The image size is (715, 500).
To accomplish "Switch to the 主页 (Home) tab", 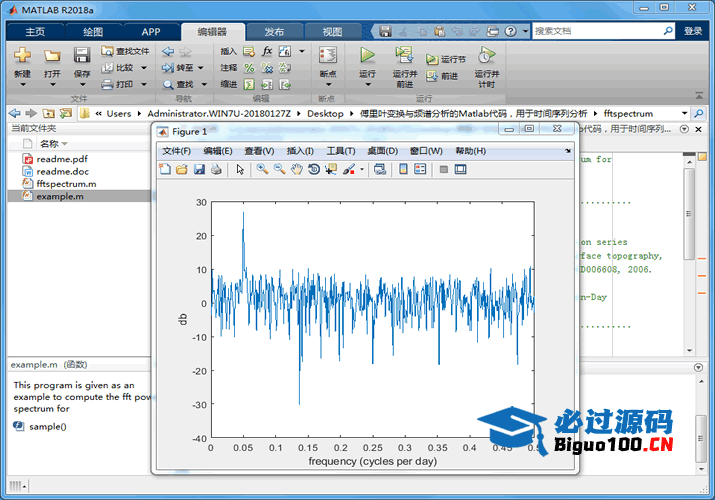I will pos(35,32).
